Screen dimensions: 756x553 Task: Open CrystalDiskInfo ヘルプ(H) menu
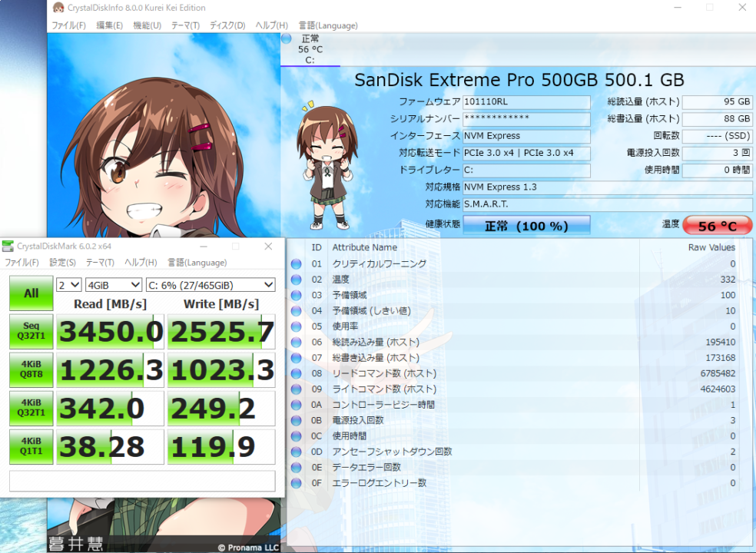pos(272,25)
